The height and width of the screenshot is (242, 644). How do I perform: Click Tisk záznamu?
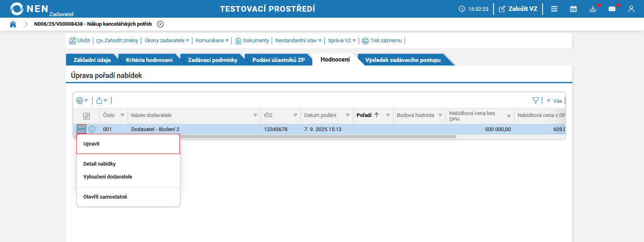(x=382, y=41)
